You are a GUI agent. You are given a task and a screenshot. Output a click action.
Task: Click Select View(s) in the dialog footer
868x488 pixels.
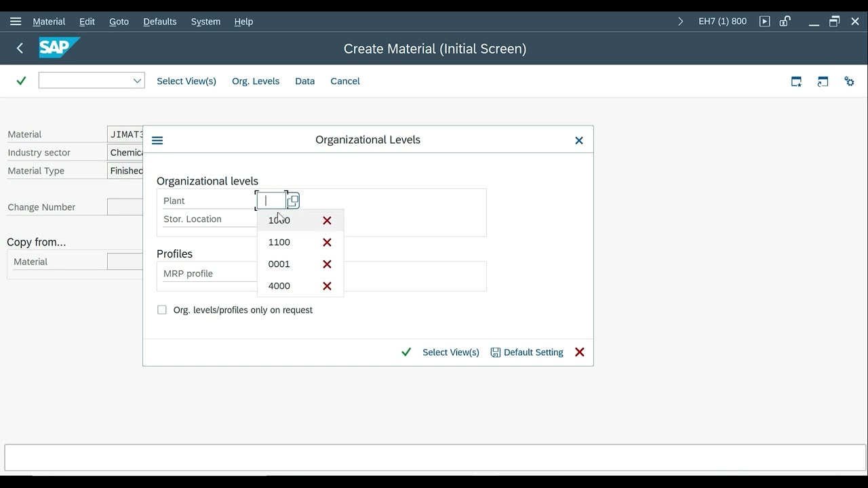(450, 352)
